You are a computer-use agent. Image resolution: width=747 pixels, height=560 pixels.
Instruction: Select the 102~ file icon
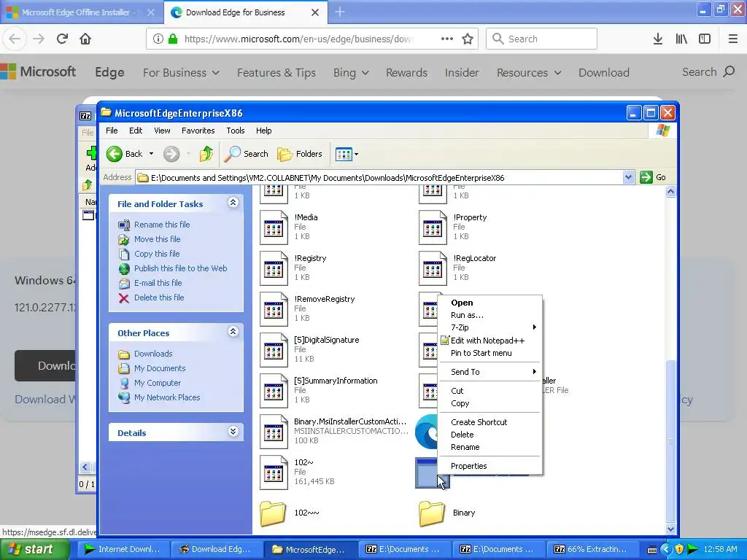[274, 472]
